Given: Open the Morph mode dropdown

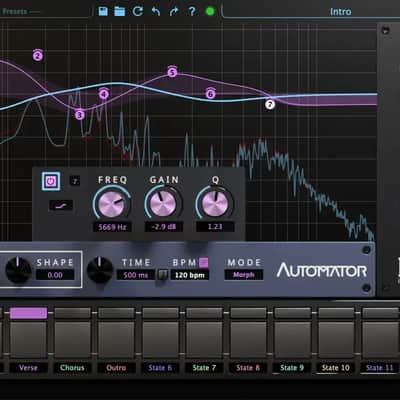Looking at the screenshot, I should [x=244, y=275].
